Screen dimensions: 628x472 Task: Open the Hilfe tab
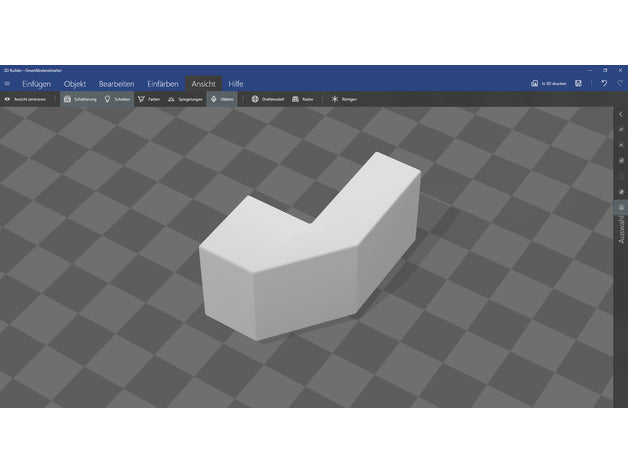(x=236, y=84)
